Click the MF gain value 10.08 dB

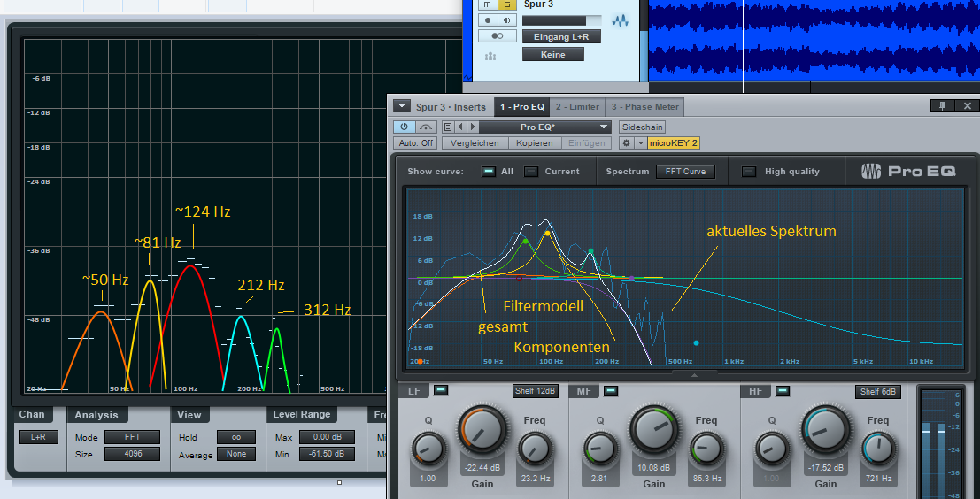click(x=653, y=468)
